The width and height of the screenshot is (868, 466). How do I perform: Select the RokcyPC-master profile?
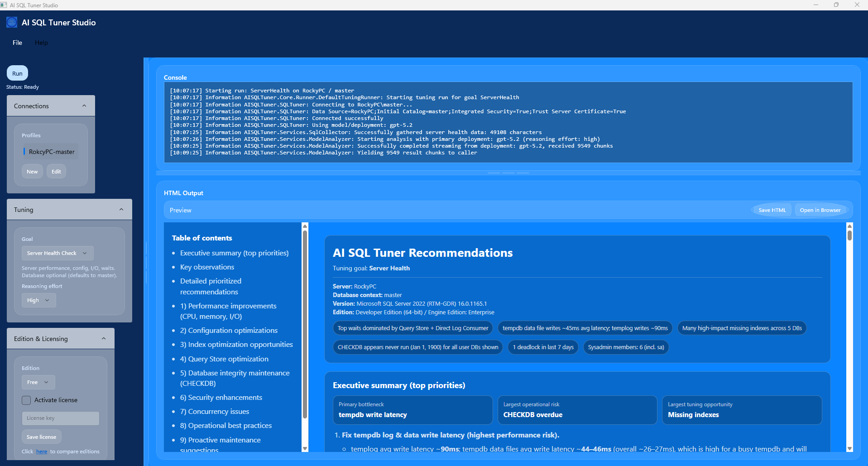(51, 152)
